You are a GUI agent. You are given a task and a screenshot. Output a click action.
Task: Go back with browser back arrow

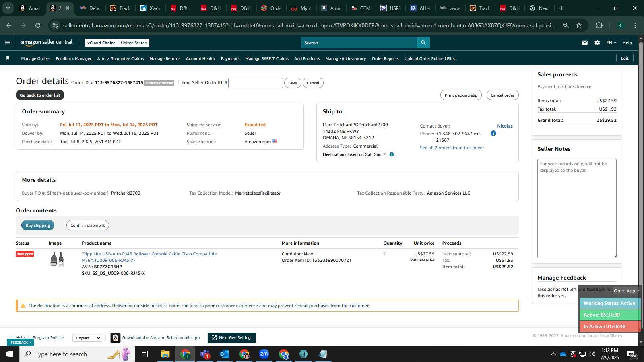click(x=9, y=25)
